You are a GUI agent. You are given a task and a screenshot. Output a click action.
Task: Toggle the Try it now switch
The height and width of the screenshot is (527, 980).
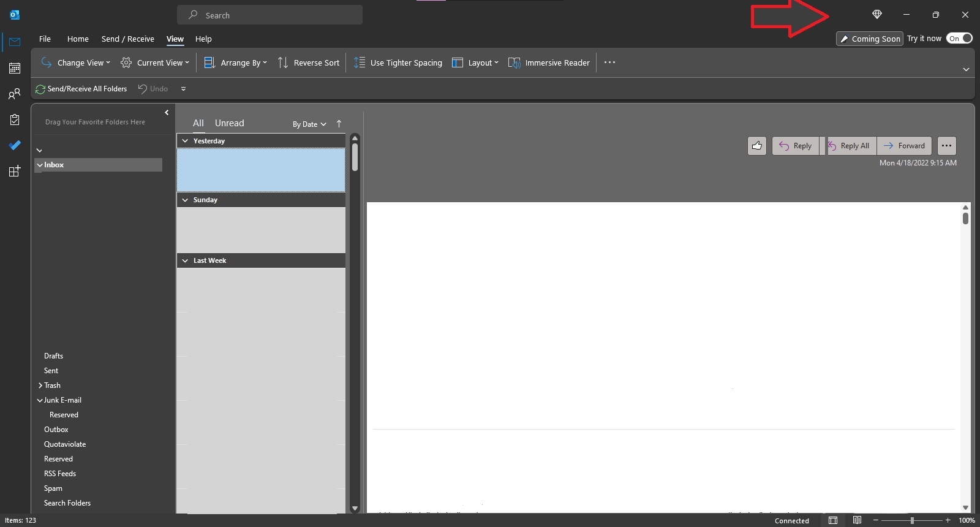tap(959, 38)
